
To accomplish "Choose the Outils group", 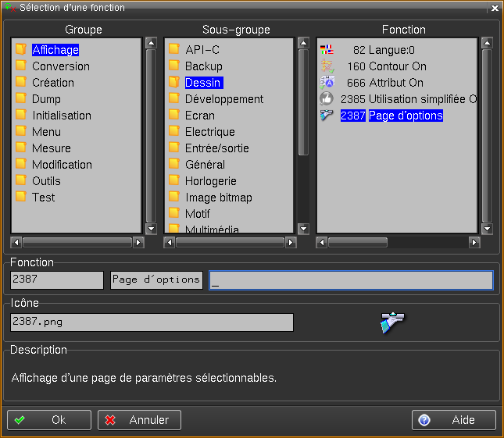I will click(x=46, y=181).
